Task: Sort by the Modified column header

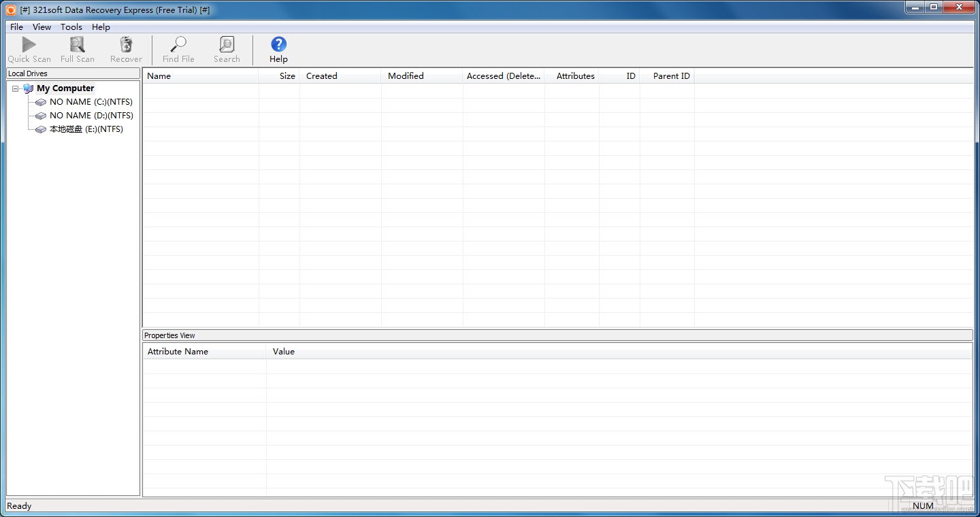Action: click(x=422, y=76)
